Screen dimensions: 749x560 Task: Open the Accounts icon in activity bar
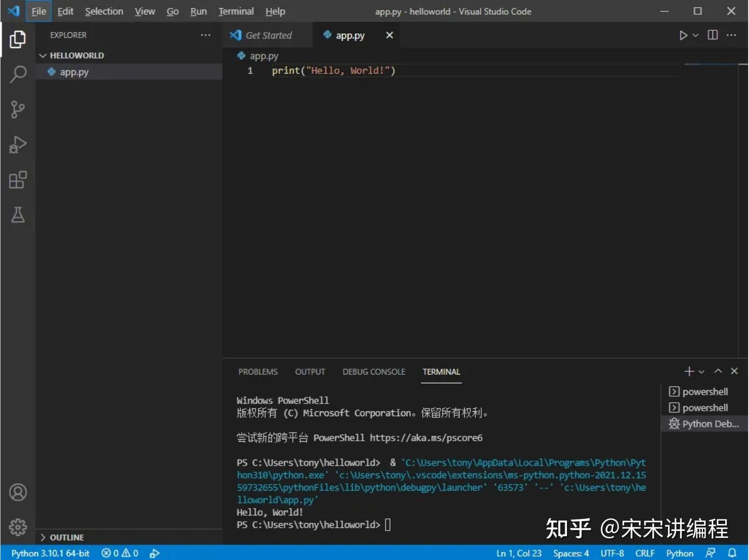point(18,492)
